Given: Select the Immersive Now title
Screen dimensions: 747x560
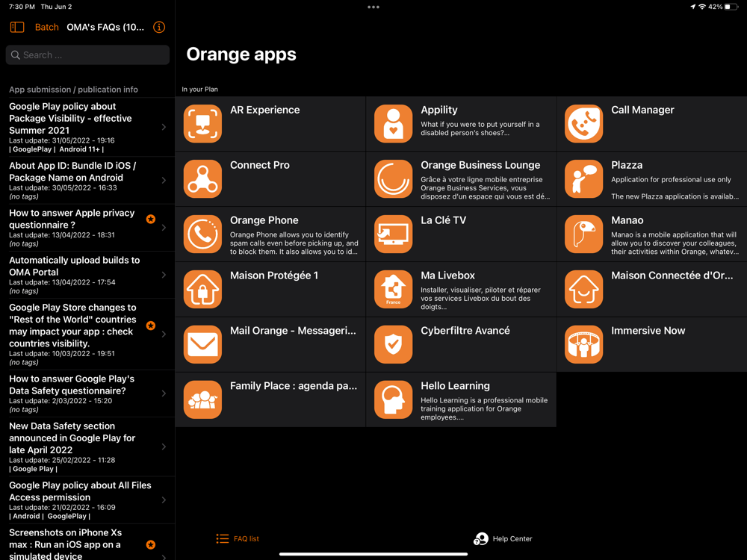Looking at the screenshot, I should coord(648,331).
